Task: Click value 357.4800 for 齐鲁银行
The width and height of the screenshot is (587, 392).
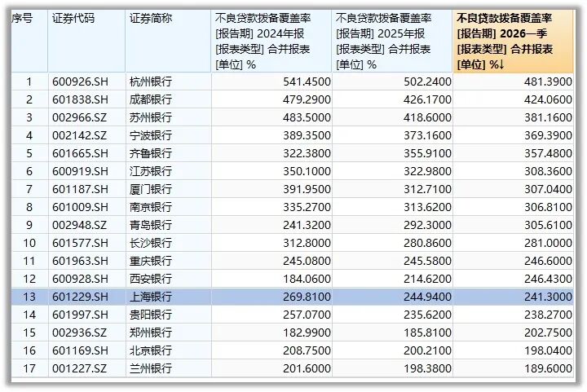Action: click(x=548, y=153)
